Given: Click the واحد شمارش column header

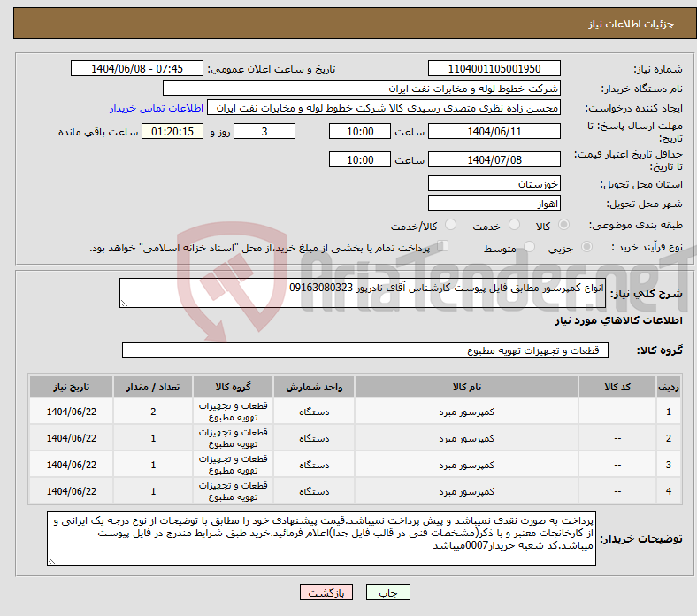Looking at the screenshot, I should 314,387.
